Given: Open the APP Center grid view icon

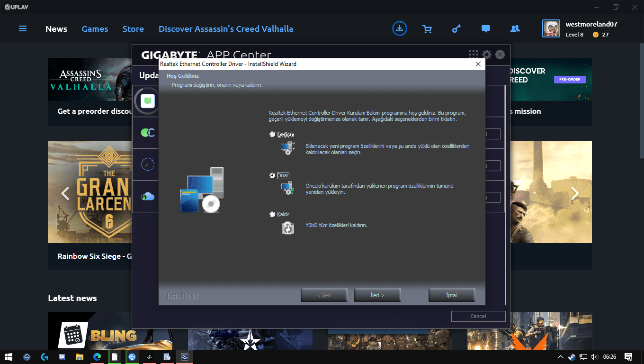Looking at the screenshot, I should tap(474, 54).
